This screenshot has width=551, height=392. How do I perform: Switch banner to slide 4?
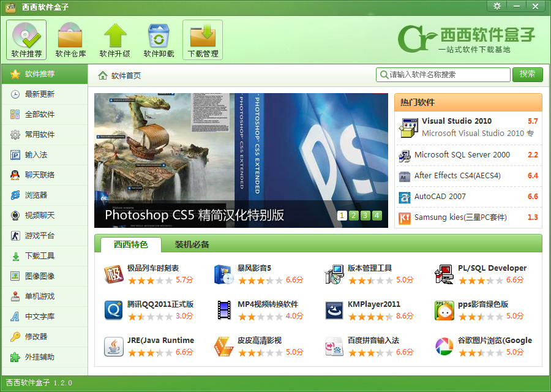point(377,216)
